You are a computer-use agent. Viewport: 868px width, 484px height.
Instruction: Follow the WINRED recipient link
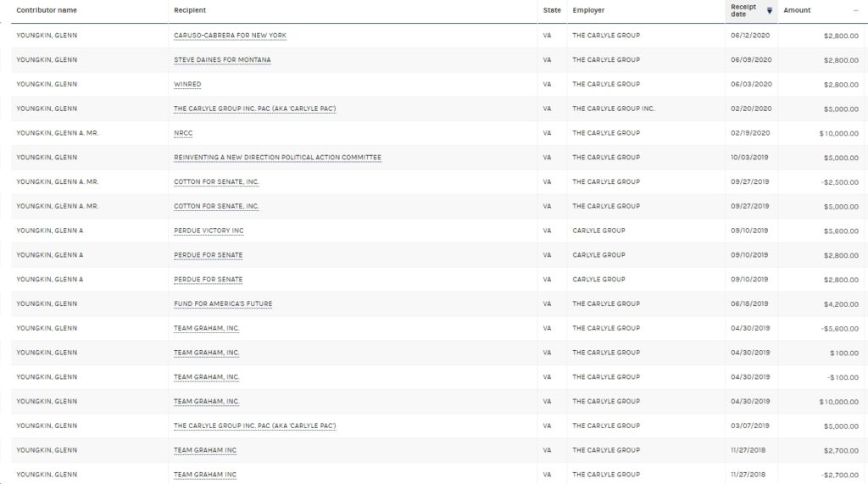point(187,84)
